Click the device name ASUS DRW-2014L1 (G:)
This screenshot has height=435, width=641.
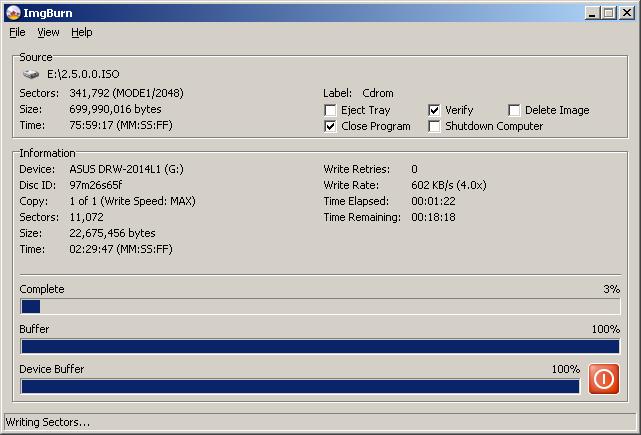point(126,169)
